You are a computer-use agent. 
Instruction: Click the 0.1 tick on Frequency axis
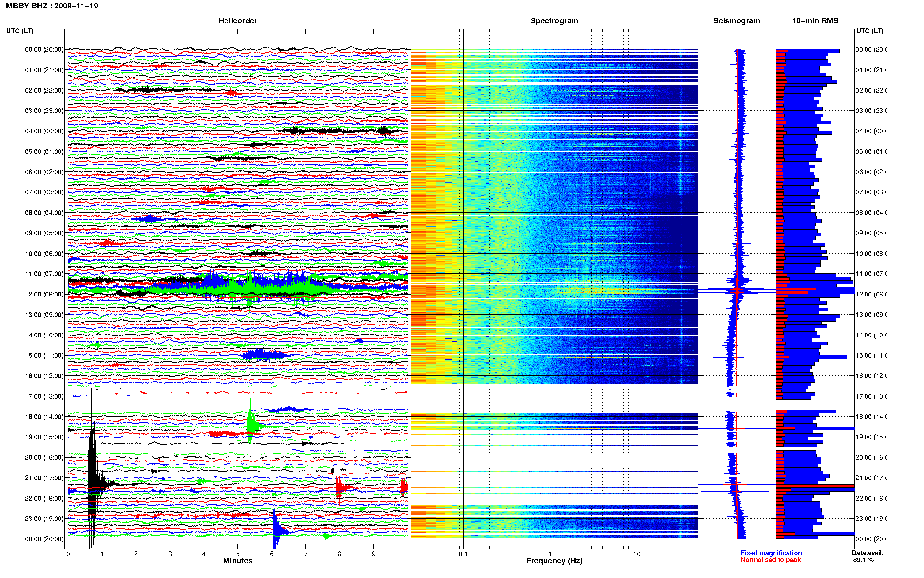coord(463,554)
